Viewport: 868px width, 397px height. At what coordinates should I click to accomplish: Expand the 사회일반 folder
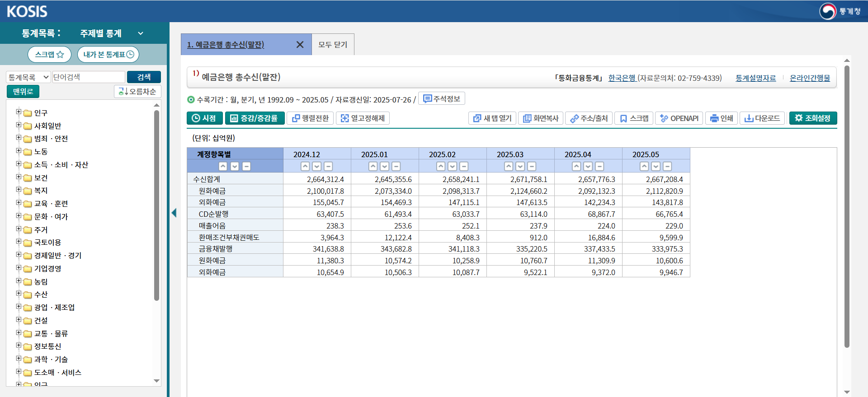[x=19, y=125]
